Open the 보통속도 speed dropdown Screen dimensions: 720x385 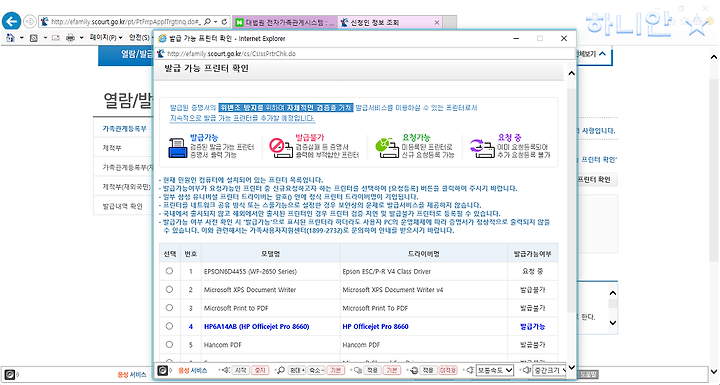(495, 370)
